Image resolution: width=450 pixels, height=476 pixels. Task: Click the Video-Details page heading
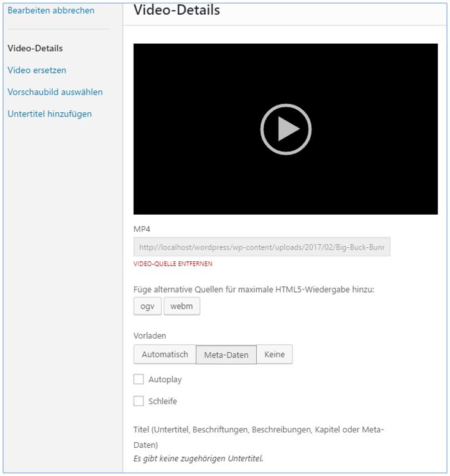click(177, 10)
